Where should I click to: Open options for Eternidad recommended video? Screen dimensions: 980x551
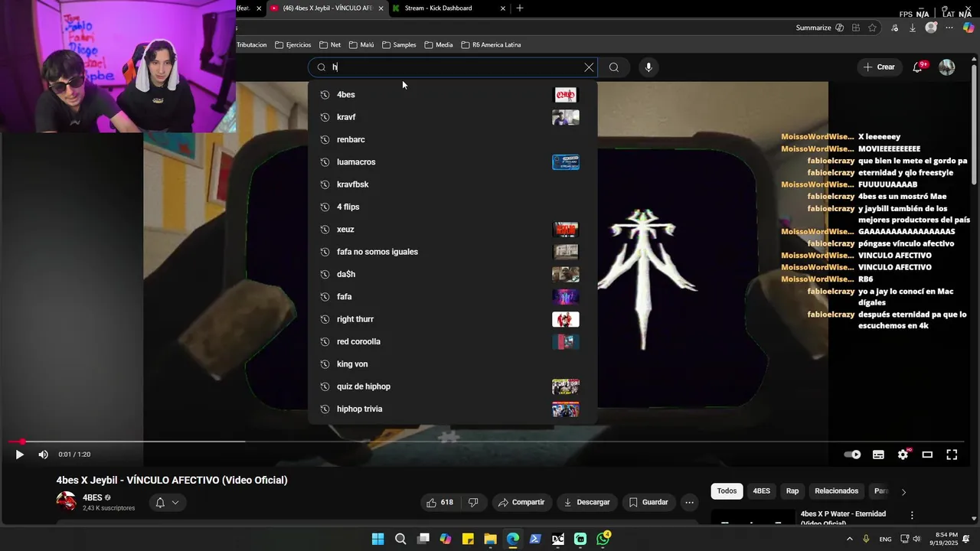coord(912,516)
